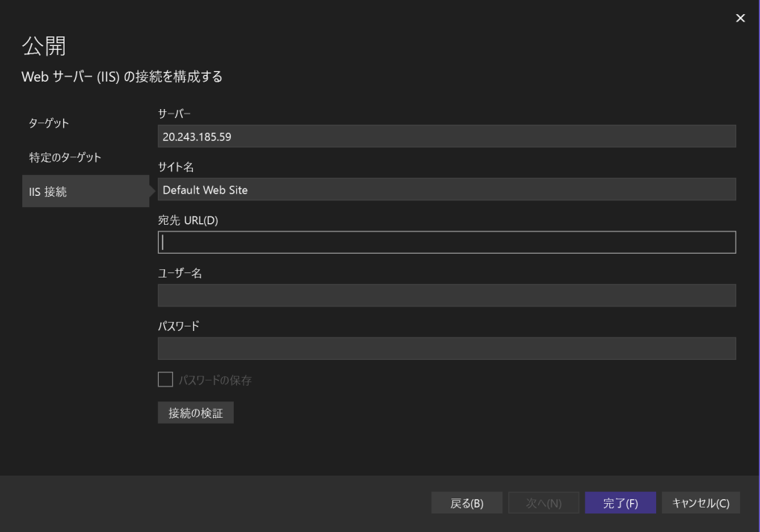Click the 戻る(B) button

point(467,503)
